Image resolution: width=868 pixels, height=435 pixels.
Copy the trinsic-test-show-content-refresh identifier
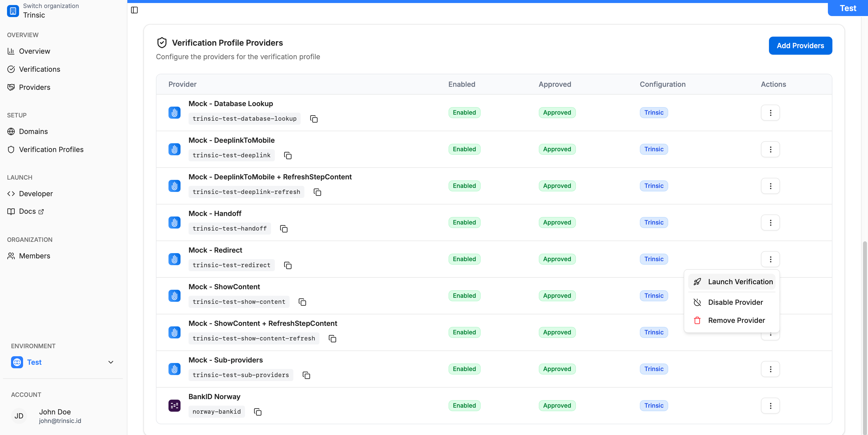coord(332,339)
